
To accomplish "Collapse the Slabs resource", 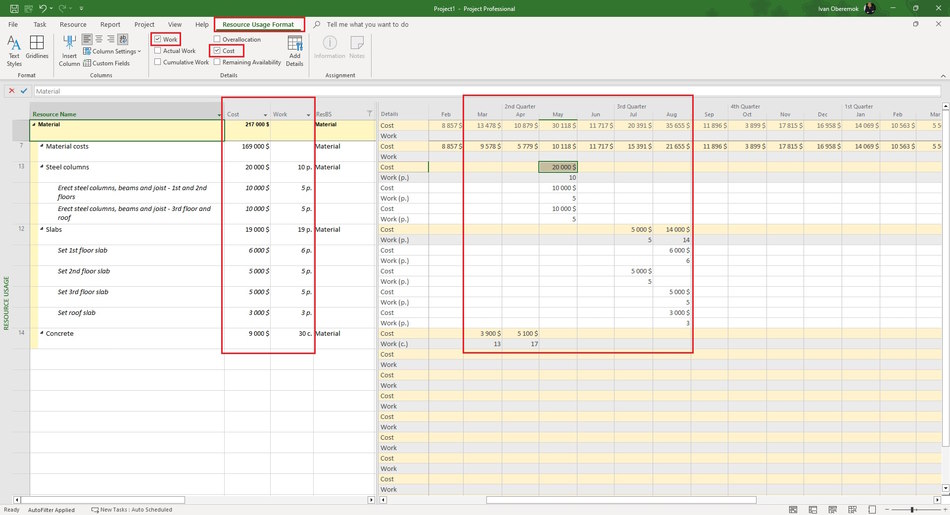I will pyautogui.click(x=42, y=229).
